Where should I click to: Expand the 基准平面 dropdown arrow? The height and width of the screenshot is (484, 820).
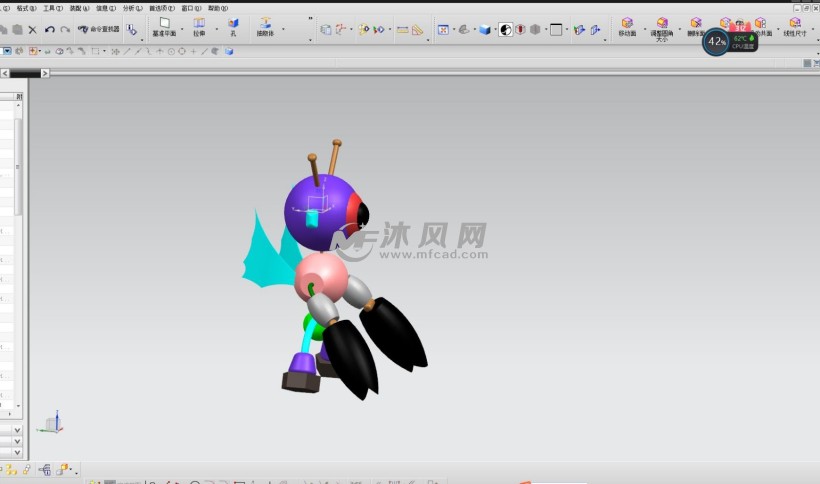182,29
